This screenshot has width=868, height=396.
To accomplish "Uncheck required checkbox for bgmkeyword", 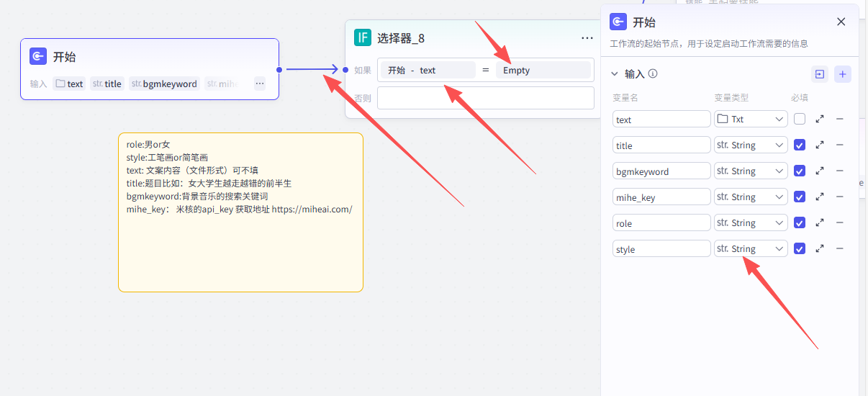I will coord(800,171).
